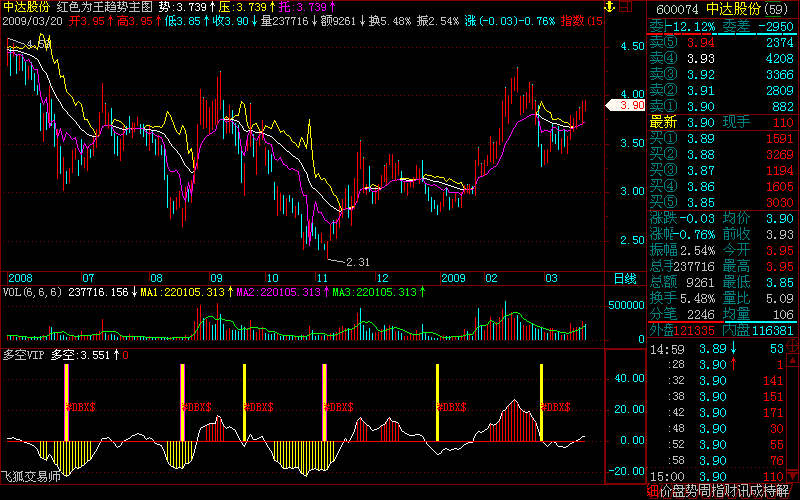Select the 解 tab at the bottom
The width and height of the screenshot is (800, 500).
pos(783,491)
